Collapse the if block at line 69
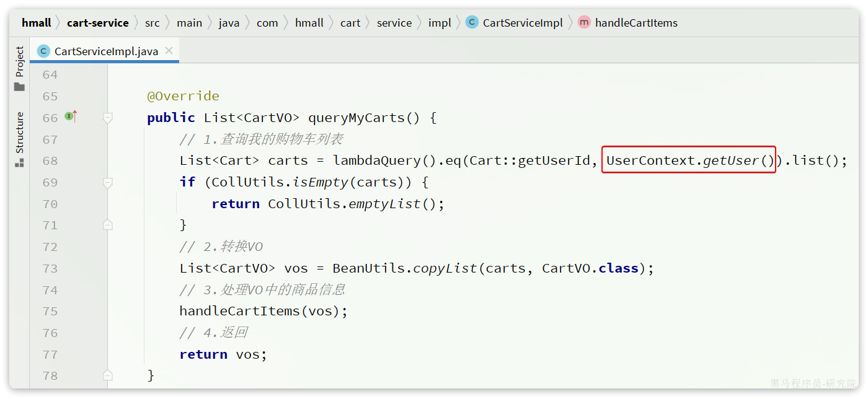 (108, 183)
